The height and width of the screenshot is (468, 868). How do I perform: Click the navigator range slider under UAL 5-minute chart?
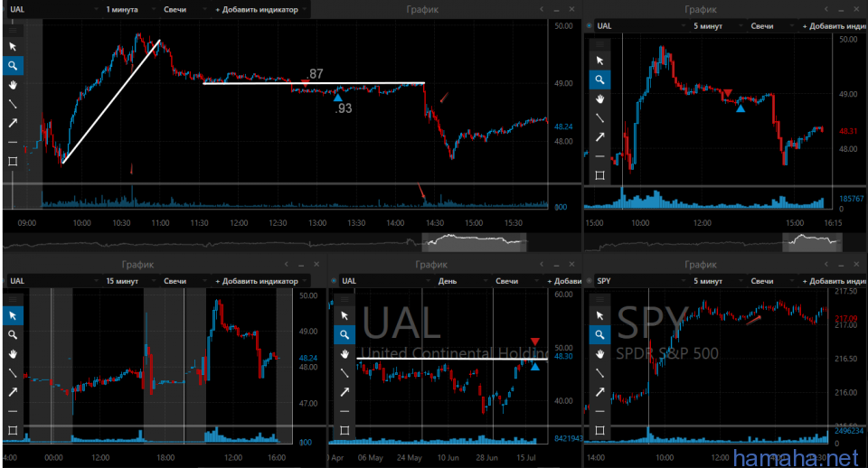click(x=812, y=242)
